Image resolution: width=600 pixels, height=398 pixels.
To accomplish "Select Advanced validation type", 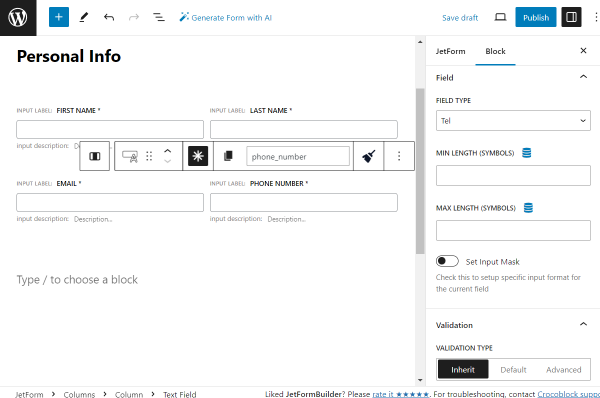I will [563, 369].
